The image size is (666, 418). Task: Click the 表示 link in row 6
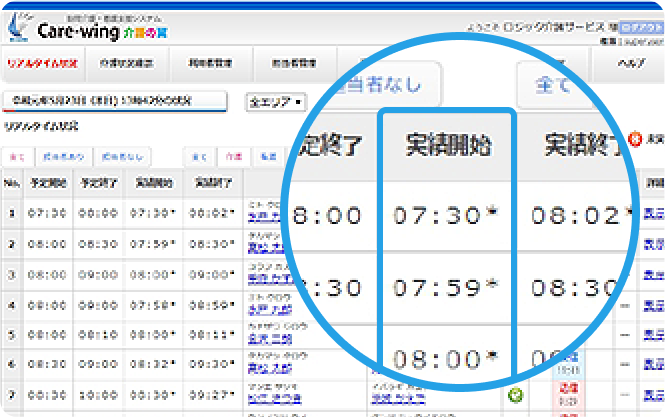(654, 364)
